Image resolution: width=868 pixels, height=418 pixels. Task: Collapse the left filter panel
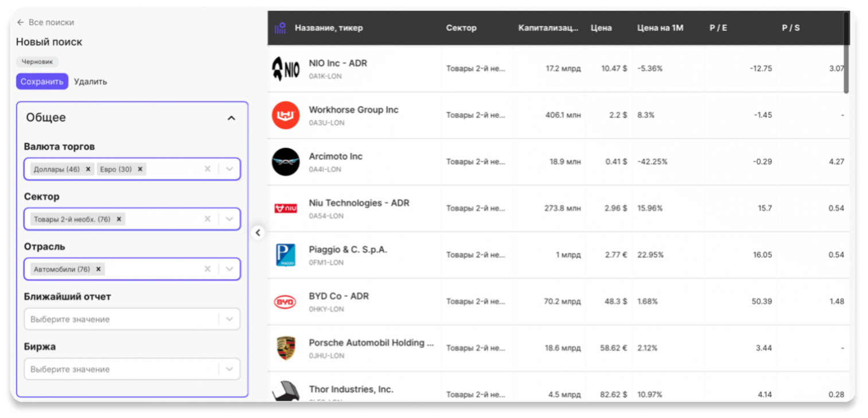(x=258, y=232)
